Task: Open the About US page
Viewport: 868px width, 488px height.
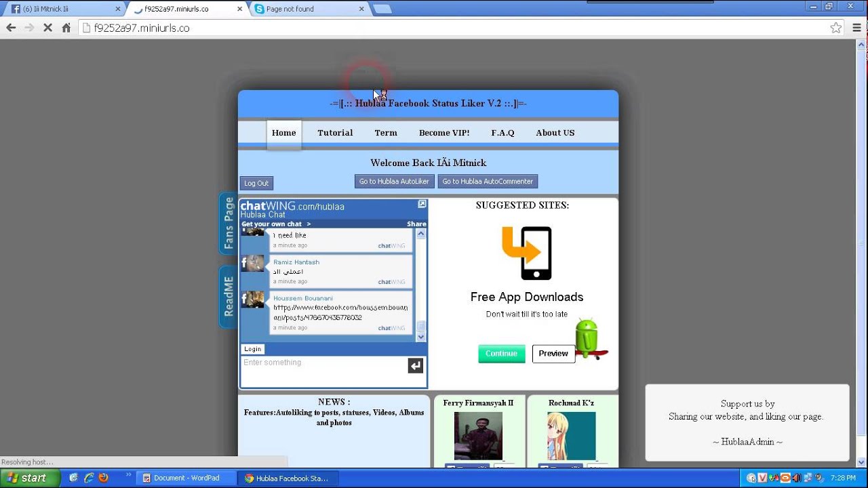Action: 555,133
